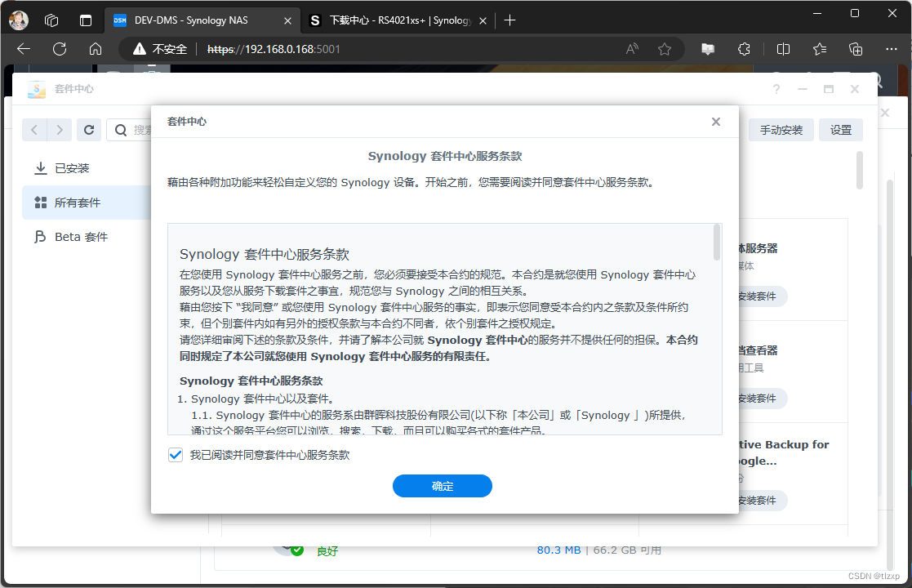Open Package Center help question mark
This screenshot has width=912, height=588.
click(x=776, y=89)
